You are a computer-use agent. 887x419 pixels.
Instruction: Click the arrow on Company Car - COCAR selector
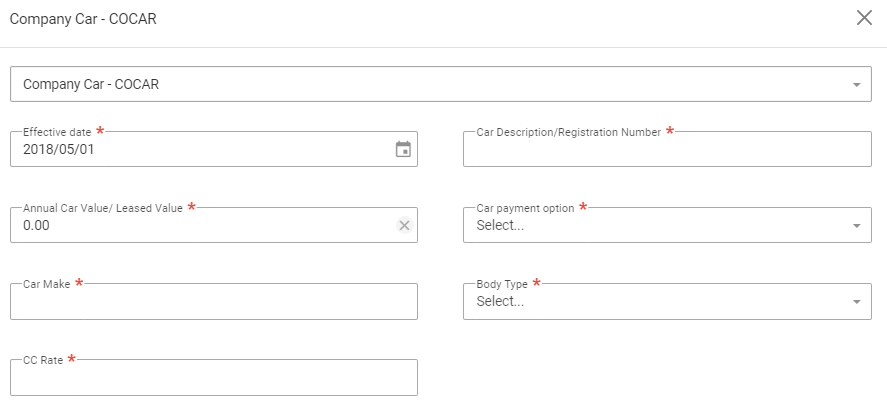[x=856, y=85]
